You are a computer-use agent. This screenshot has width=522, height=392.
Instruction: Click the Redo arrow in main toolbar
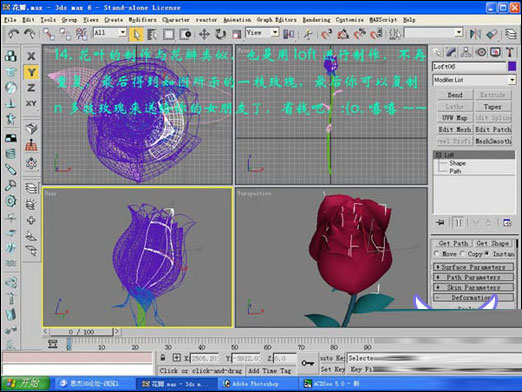[x=30, y=34]
